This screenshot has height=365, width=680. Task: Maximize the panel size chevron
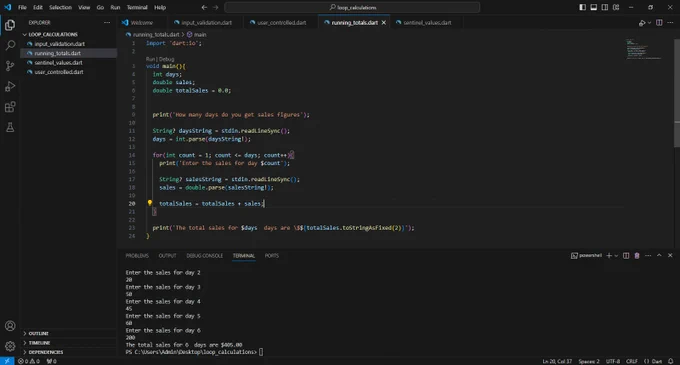point(659,256)
